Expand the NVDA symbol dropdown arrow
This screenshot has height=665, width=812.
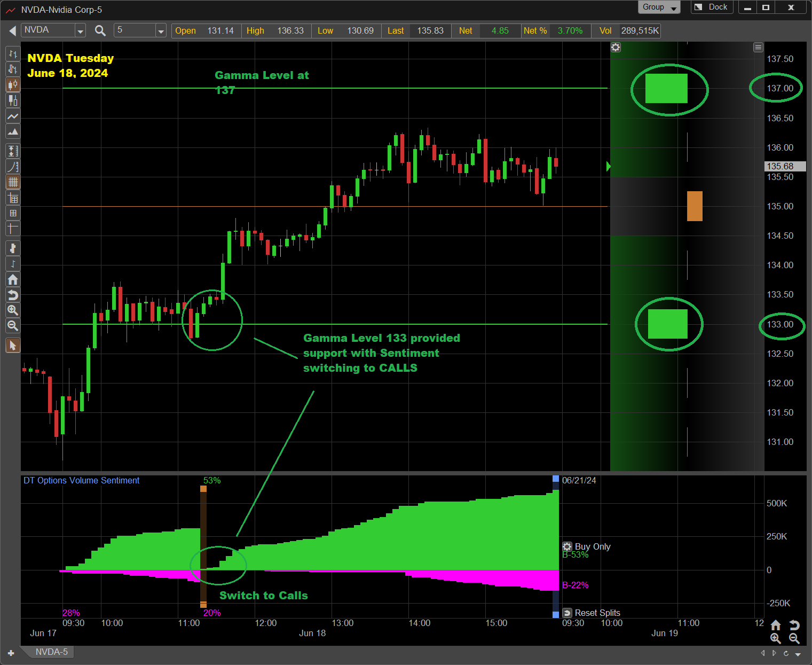[x=80, y=31]
